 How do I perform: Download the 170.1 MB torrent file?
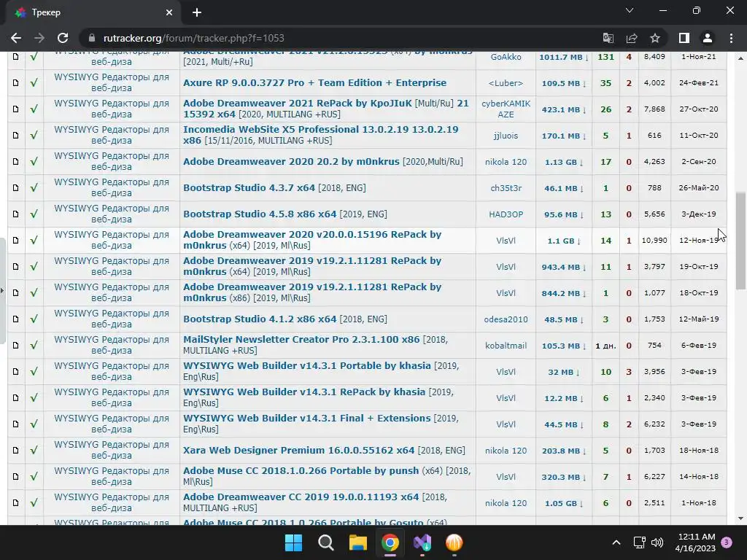click(564, 136)
